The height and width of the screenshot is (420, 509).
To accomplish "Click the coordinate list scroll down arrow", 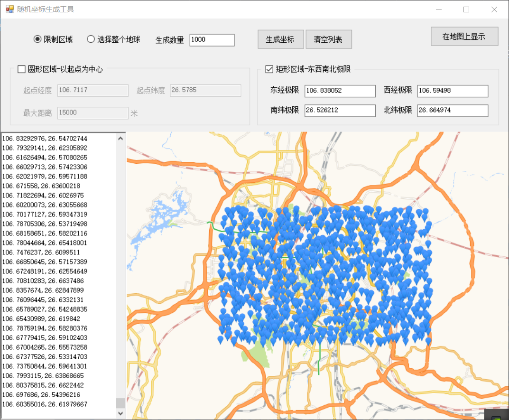I will click(x=120, y=413).
